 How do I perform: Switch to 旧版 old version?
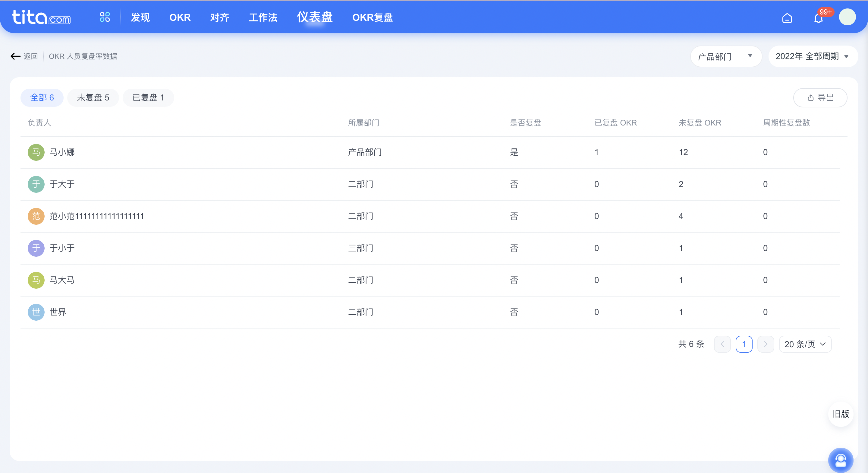click(x=841, y=414)
